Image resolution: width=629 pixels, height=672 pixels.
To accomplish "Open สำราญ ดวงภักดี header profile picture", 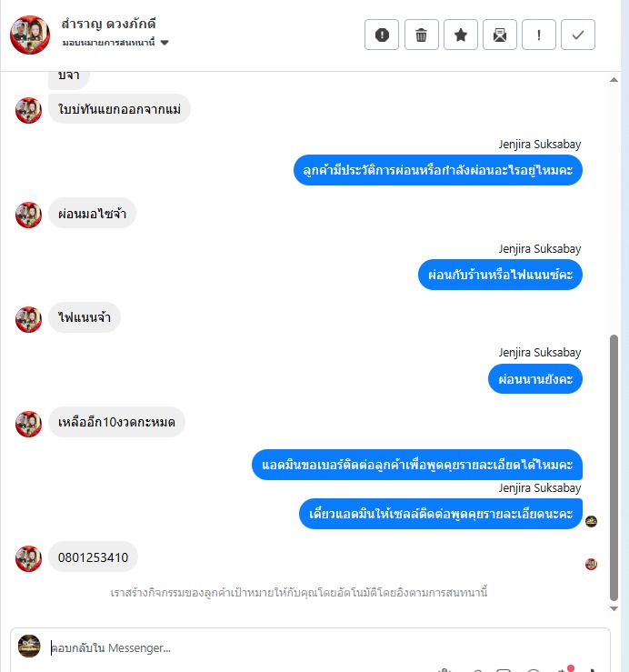I will pos(30,35).
